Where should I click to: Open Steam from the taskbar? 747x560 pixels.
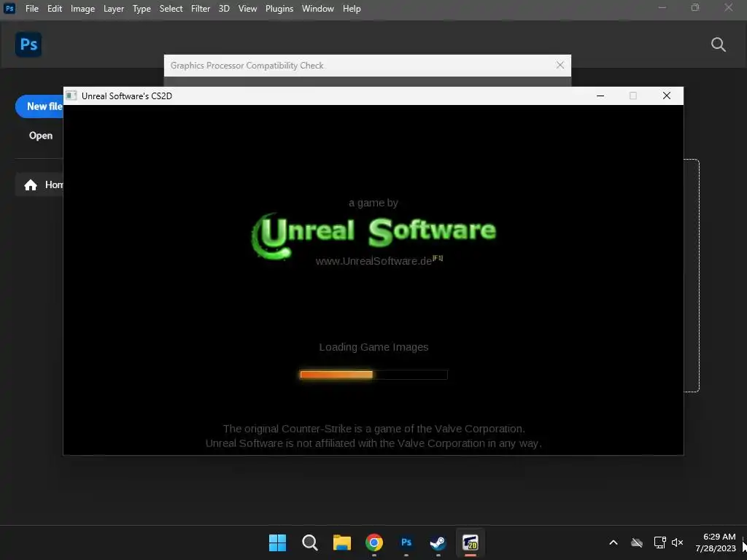pos(438,542)
